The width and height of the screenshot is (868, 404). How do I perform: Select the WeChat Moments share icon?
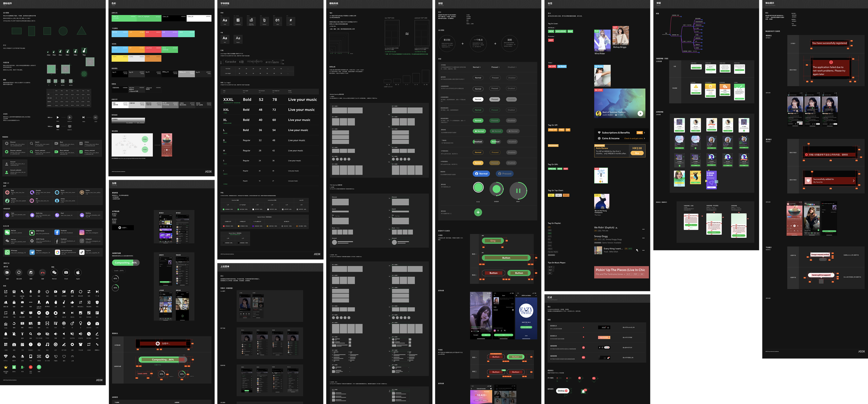point(58,252)
